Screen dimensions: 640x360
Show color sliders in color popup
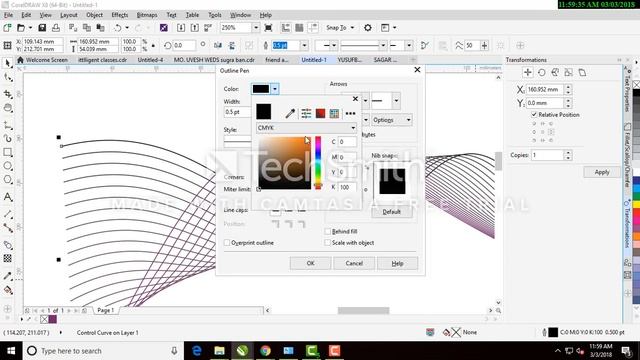[306, 113]
